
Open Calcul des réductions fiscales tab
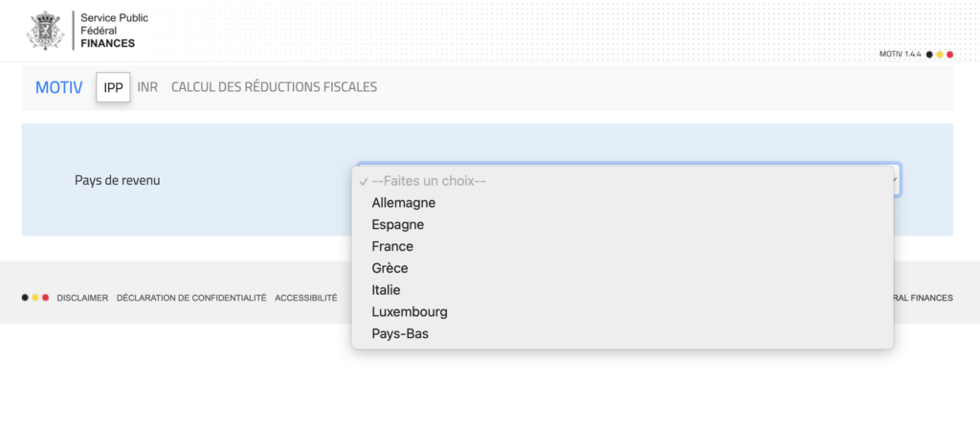coord(275,87)
